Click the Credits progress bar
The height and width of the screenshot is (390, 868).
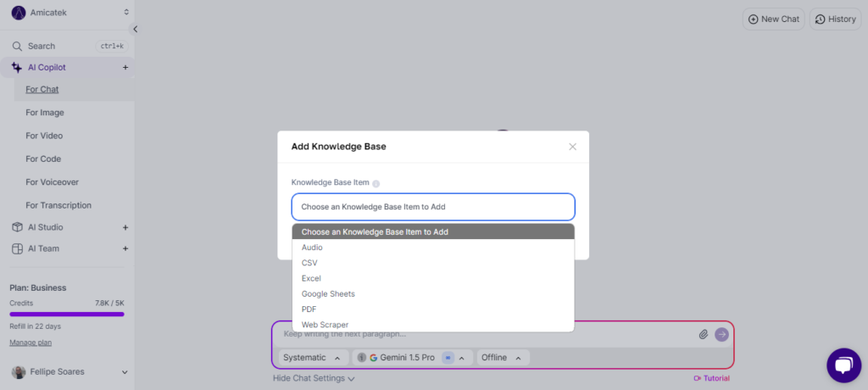[x=67, y=314]
